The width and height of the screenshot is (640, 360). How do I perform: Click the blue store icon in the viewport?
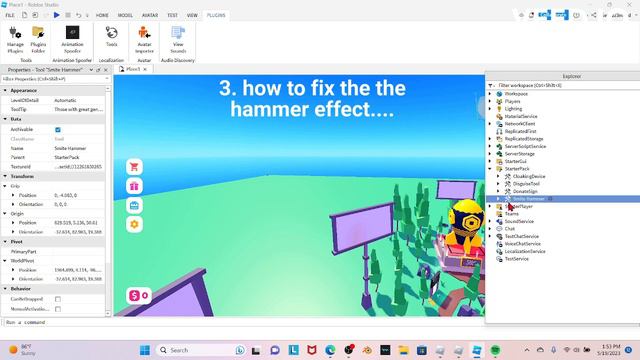[x=134, y=205]
